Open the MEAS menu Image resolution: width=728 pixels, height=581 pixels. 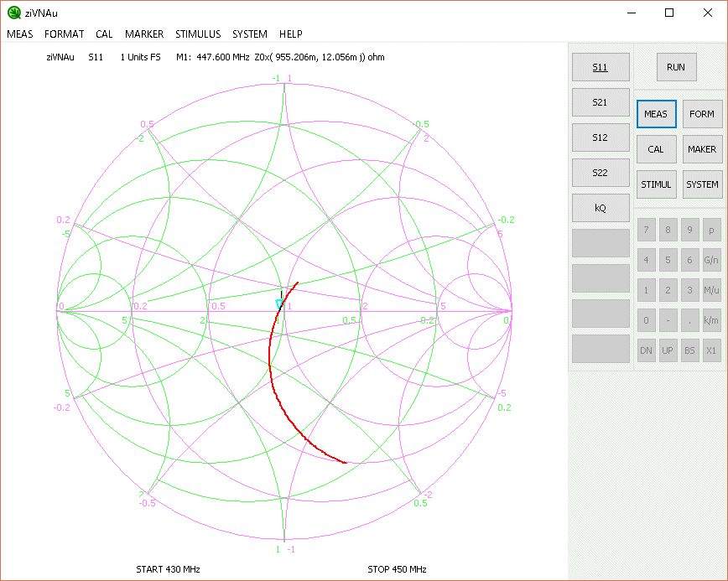(x=20, y=34)
